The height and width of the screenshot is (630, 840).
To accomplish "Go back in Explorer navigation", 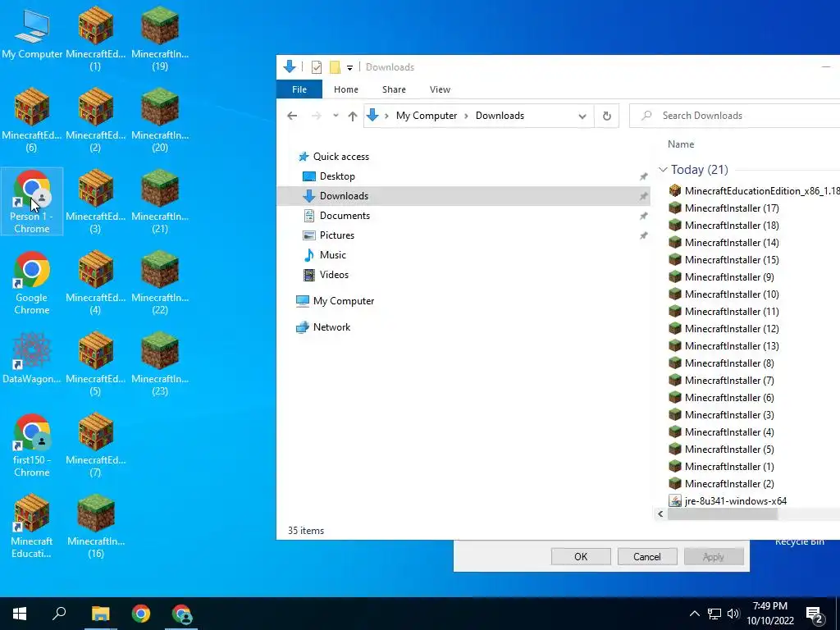I will pos(292,116).
